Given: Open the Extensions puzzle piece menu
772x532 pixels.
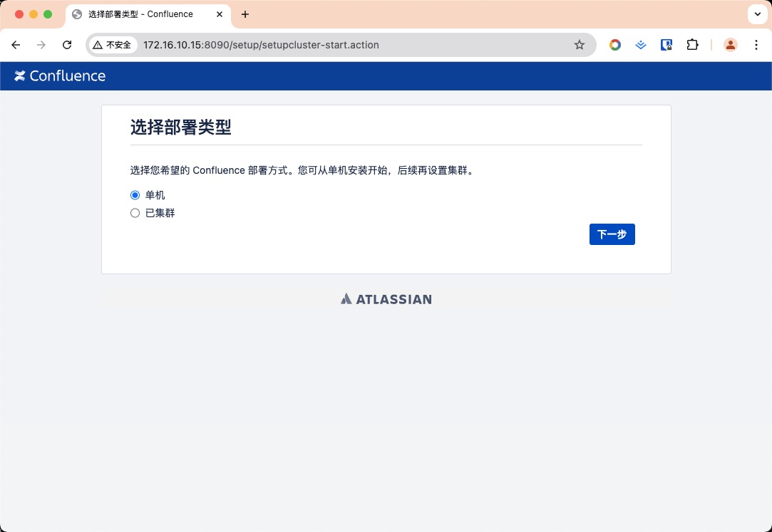Looking at the screenshot, I should point(692,45).
